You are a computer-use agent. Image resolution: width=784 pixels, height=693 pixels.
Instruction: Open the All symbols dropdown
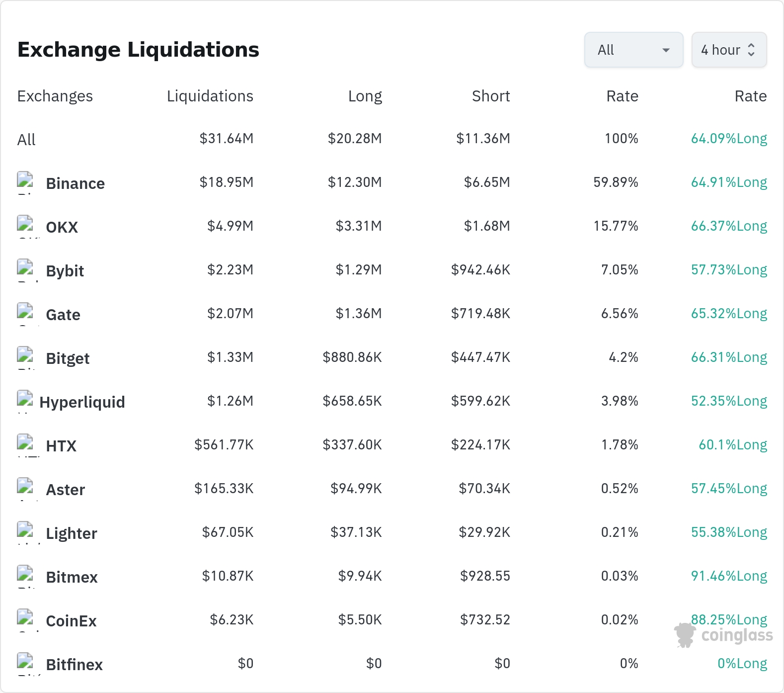(633, 50)
